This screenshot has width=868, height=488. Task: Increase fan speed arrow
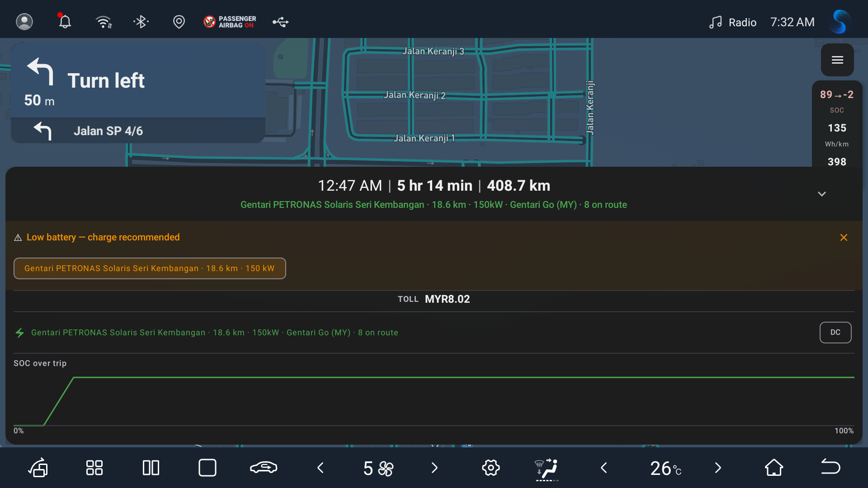tap(434, 468)
